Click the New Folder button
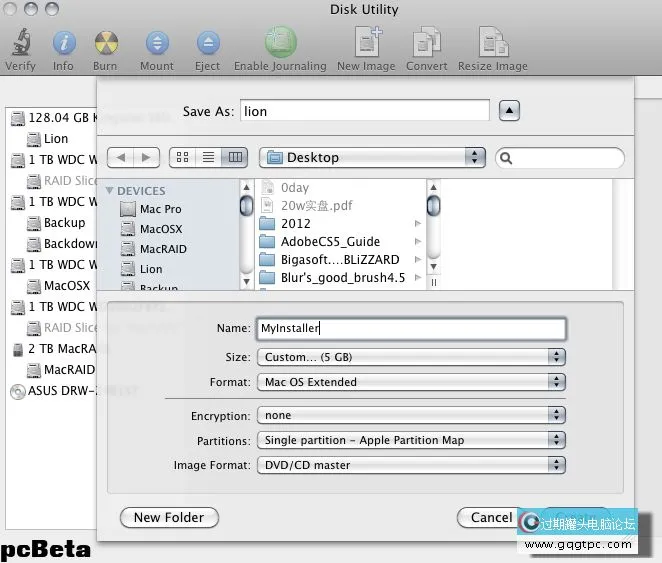Screen dimensions: 662x563 coord(169,518)
